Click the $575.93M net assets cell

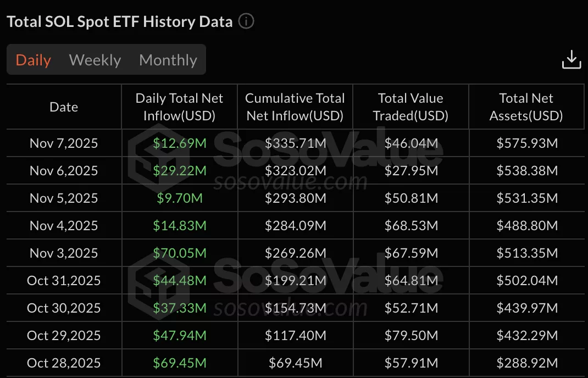pos(526,143)
